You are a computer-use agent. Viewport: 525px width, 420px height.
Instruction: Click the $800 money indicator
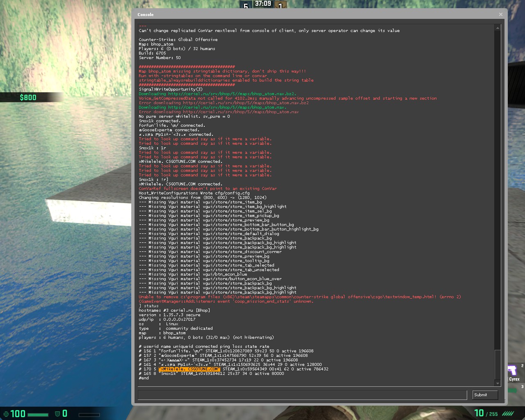coord(28,97)
